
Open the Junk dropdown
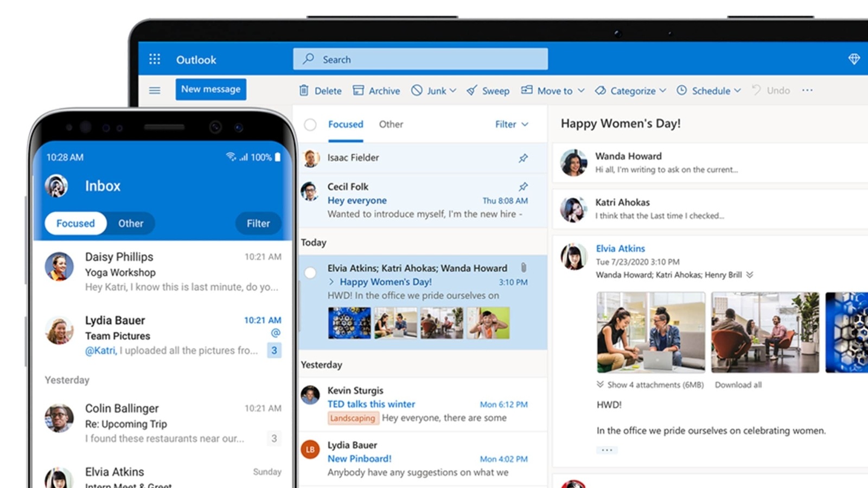pos(453,91)
